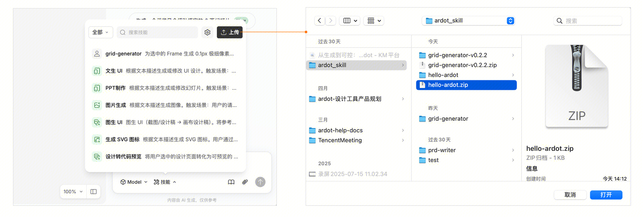Expand the Model selector dropdown

pos(134,182)
